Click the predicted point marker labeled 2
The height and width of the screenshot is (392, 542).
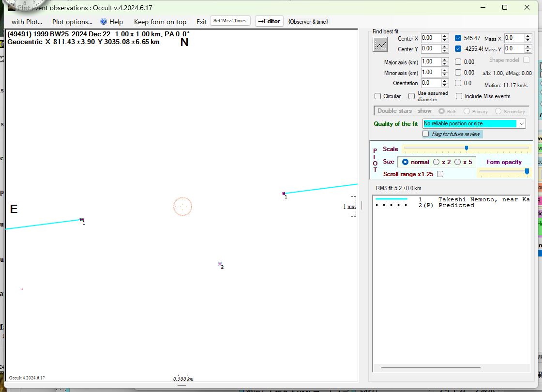(220, 264)
